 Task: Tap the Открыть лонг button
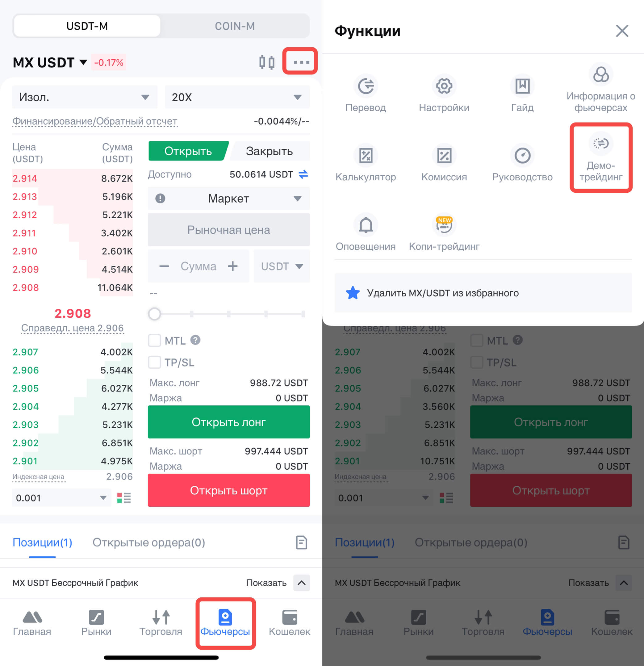point(229,422)
